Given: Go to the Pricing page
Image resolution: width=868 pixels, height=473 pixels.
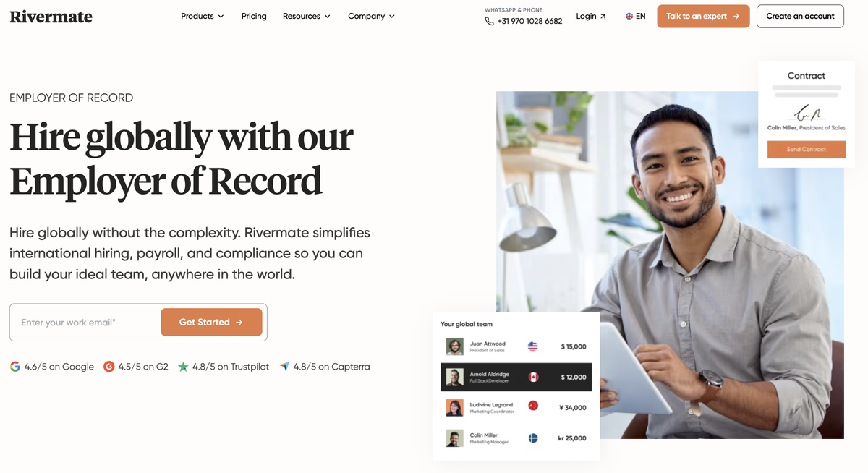Looking at the screenshot, I should [x=254, y=16].
